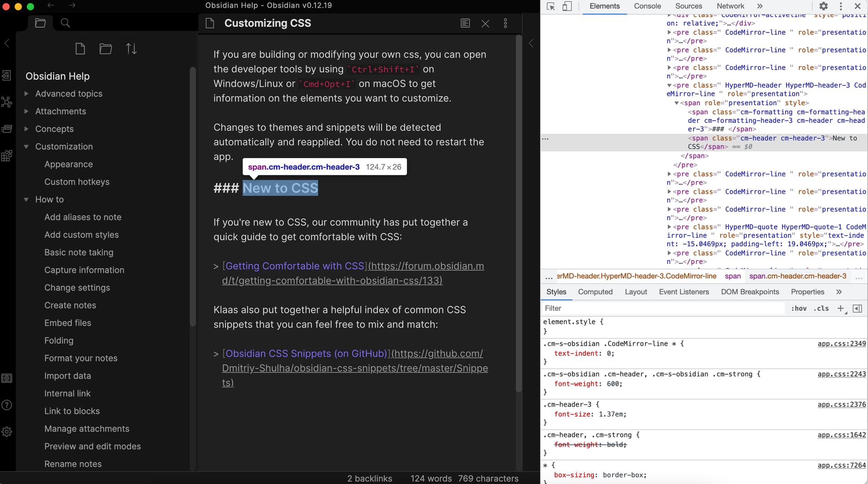This screenshot has width=868, height=484.
Task: Toggle preview mode for Customizing CSS note
Action: 465,23
